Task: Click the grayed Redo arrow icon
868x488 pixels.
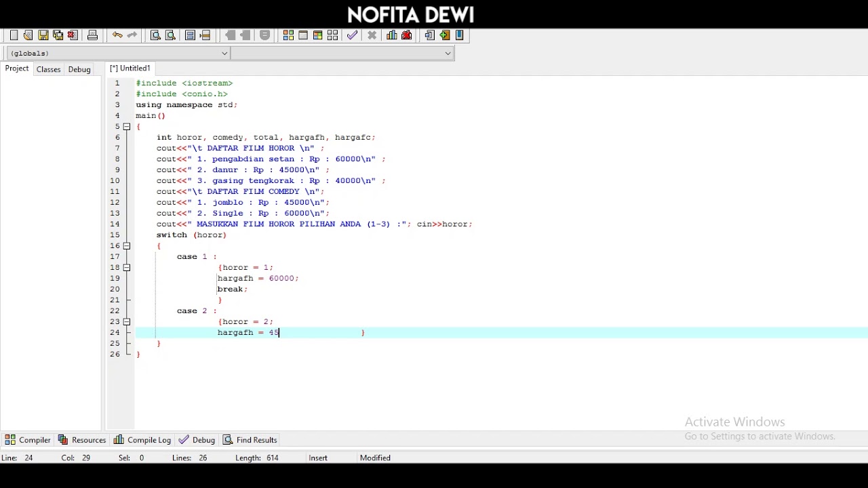Action: coord(132,35)
